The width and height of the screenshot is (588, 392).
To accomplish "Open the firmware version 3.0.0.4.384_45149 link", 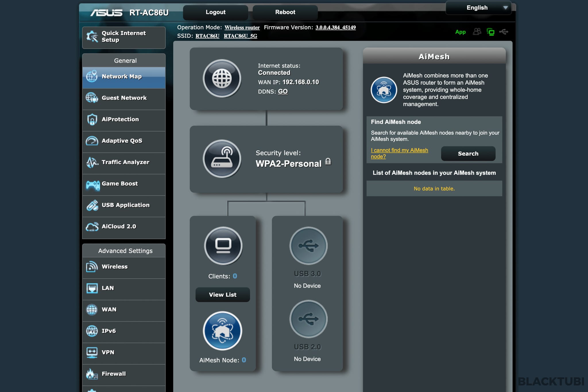I will 335,28.
